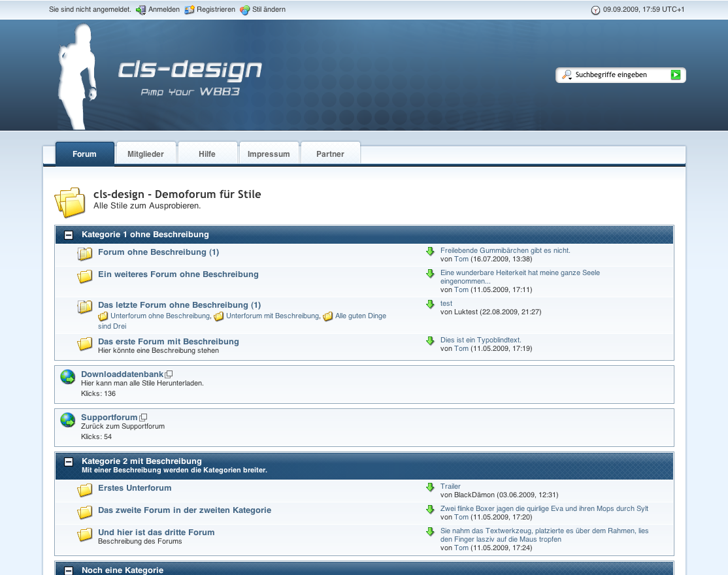728x575 pixels.
Task: Click green arrow beside the Trailer post
Action: click(430, 487)
